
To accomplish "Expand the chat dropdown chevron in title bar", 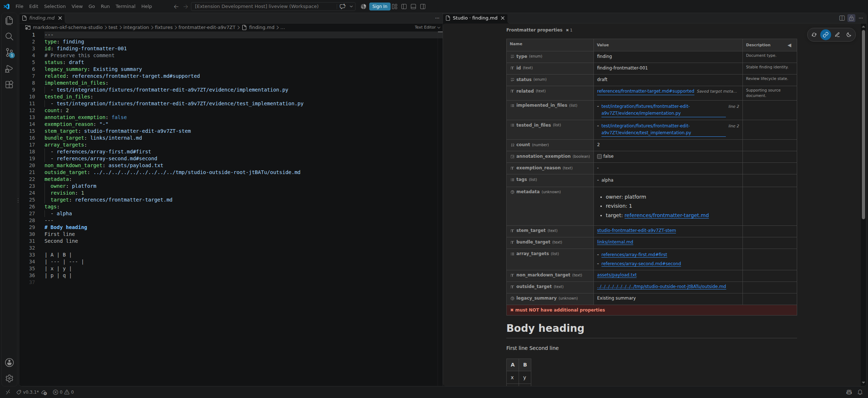I will pos(351,7).
